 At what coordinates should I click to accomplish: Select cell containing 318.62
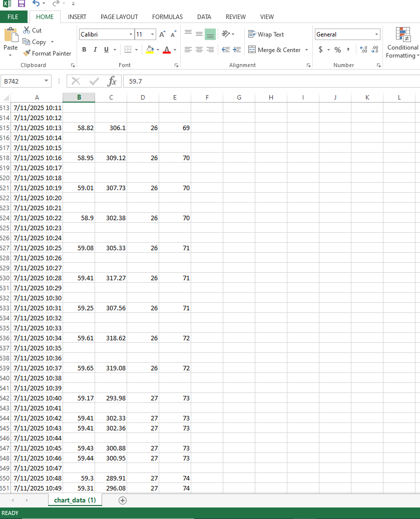point(111,338)
